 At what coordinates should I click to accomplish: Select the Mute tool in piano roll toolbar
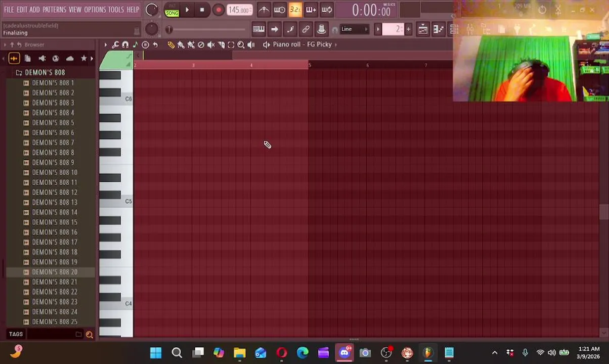(211, 44)
